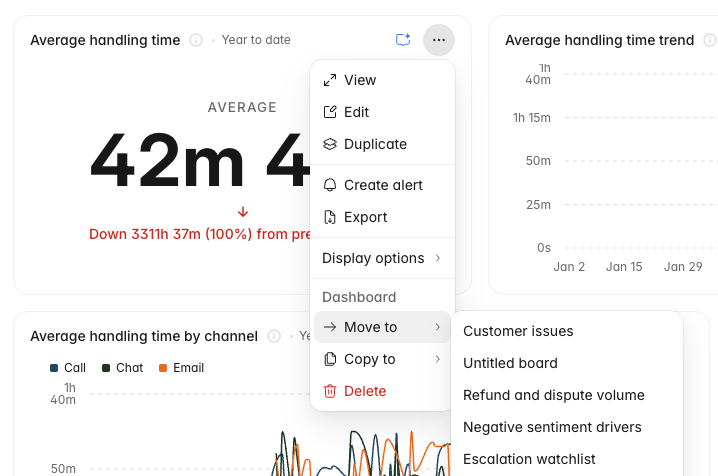
Task: Click info icon beside Average handling time
Action: pos(196,40)
